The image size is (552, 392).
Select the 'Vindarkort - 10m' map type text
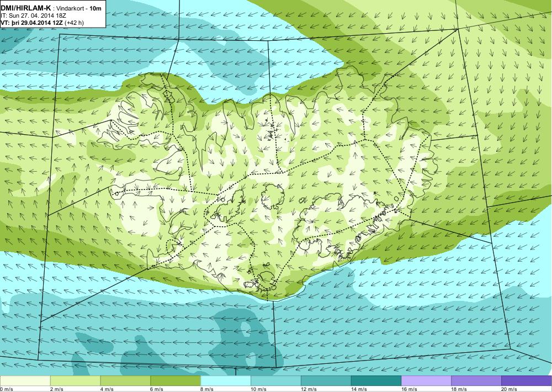click(79, 8)
